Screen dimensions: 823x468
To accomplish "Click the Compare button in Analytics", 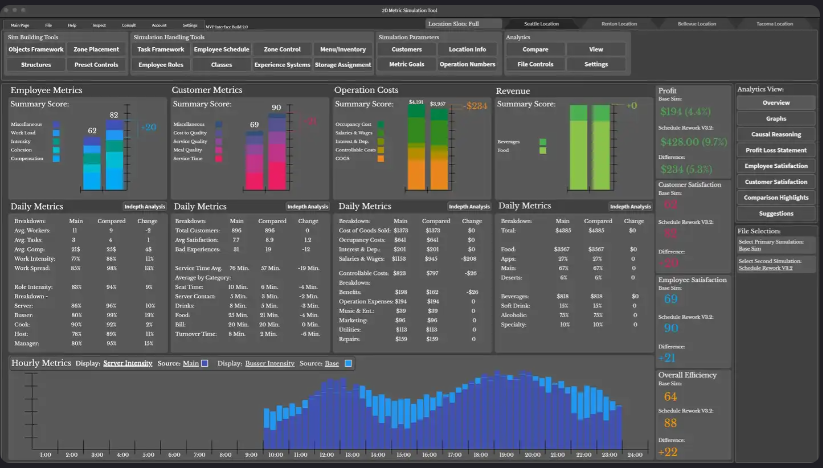I will point(535,49).
